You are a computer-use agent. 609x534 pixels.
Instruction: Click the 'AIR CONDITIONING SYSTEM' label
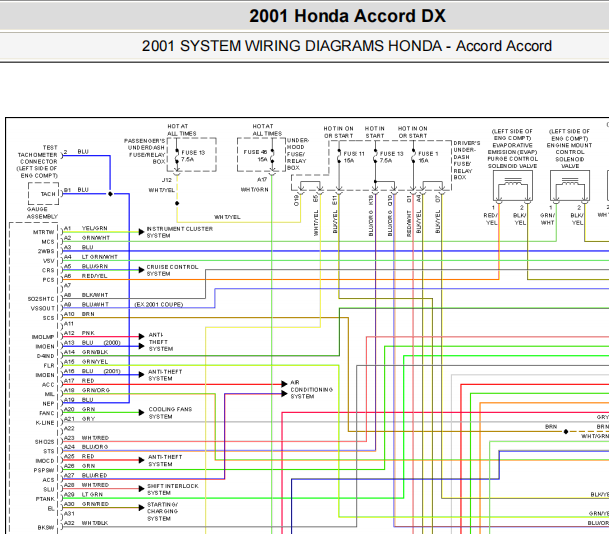pyautogui.click(x=311, y=389)
